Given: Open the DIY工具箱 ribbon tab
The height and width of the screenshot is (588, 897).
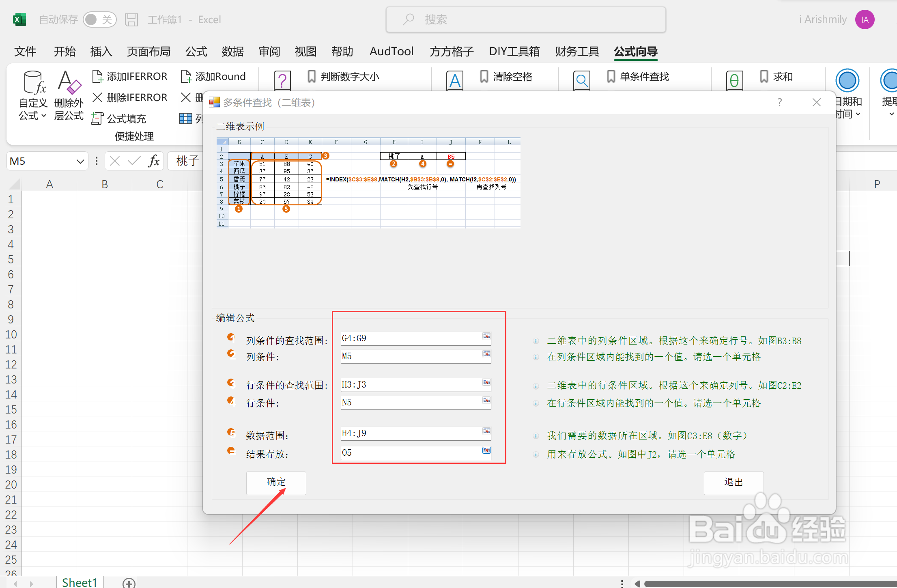Looking at the screenshot, I should (514, 52).
